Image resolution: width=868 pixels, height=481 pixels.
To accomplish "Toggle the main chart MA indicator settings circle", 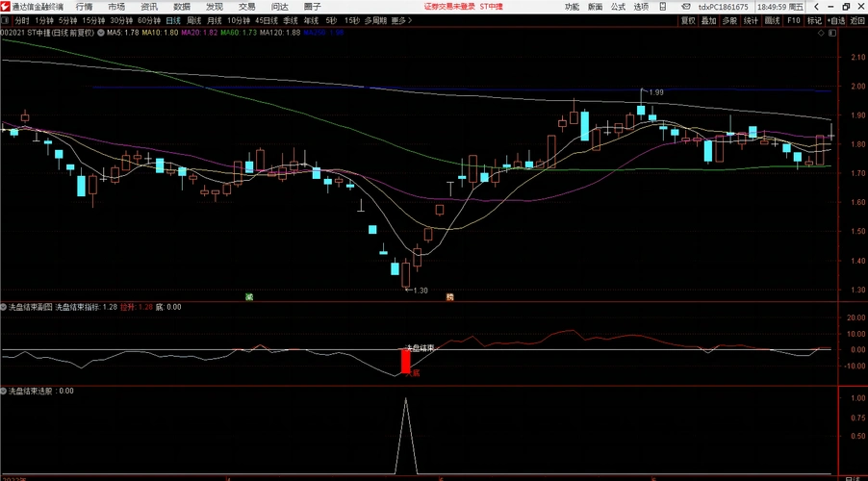I will (100, 33).
